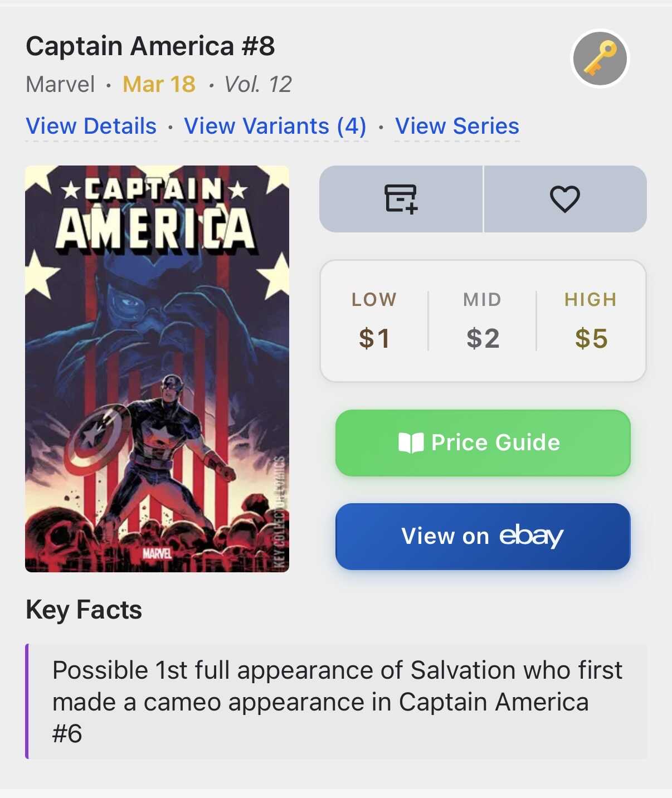Open the View Details link

(91, 126)
